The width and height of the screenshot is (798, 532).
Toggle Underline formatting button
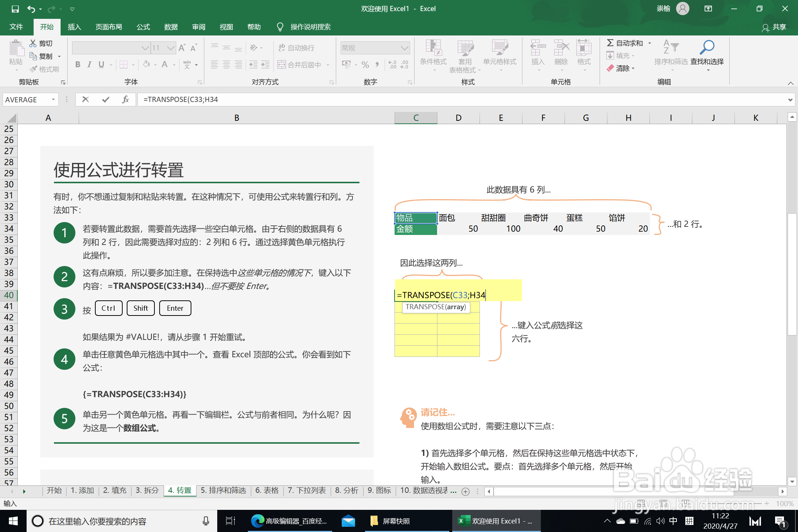click(x=101, y=65)
